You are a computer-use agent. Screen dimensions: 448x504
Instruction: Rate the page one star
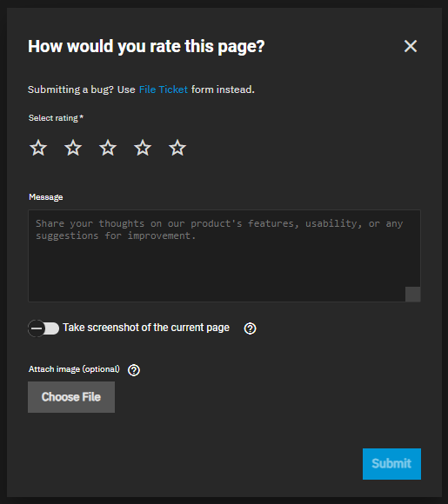tap(38, 148)
